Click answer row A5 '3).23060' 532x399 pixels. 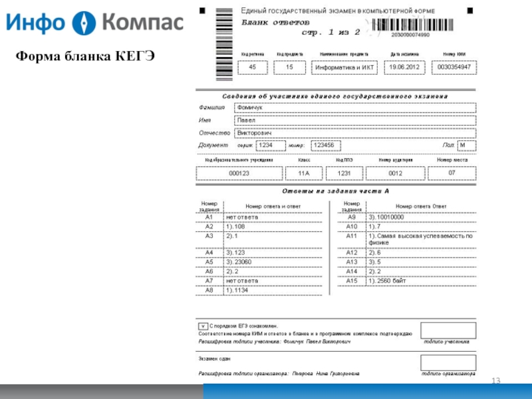click(259, 262)
